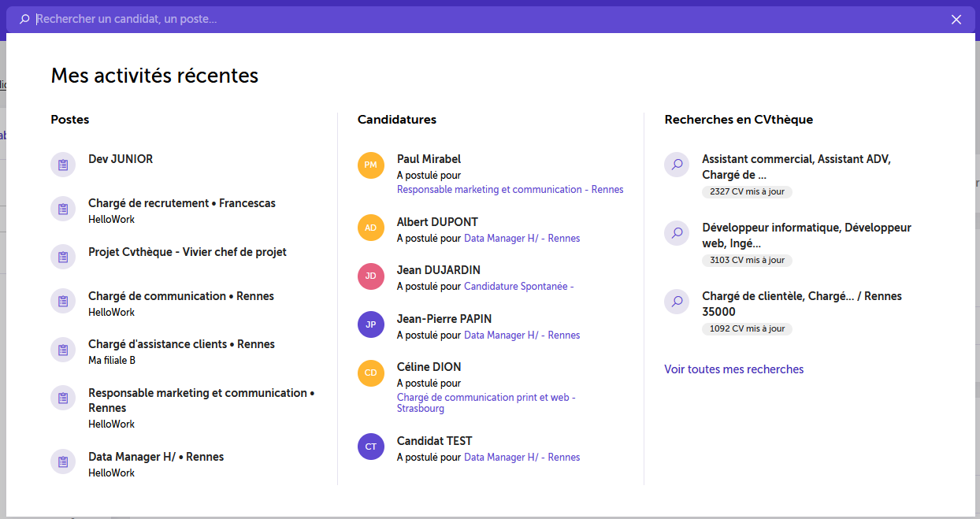Select the Chargé d'assistance clients • Rennes post

point(181,351)
